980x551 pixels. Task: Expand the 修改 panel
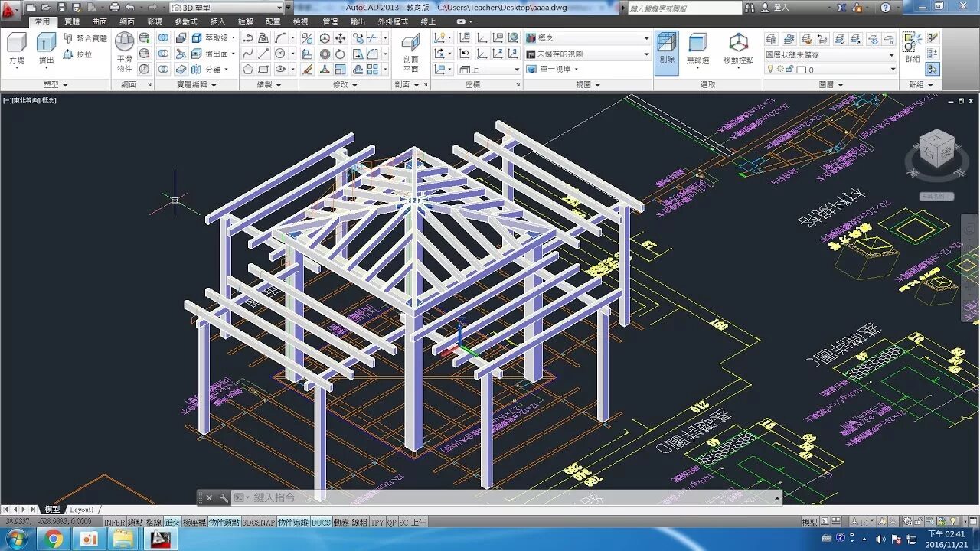[x=345, y=85]
